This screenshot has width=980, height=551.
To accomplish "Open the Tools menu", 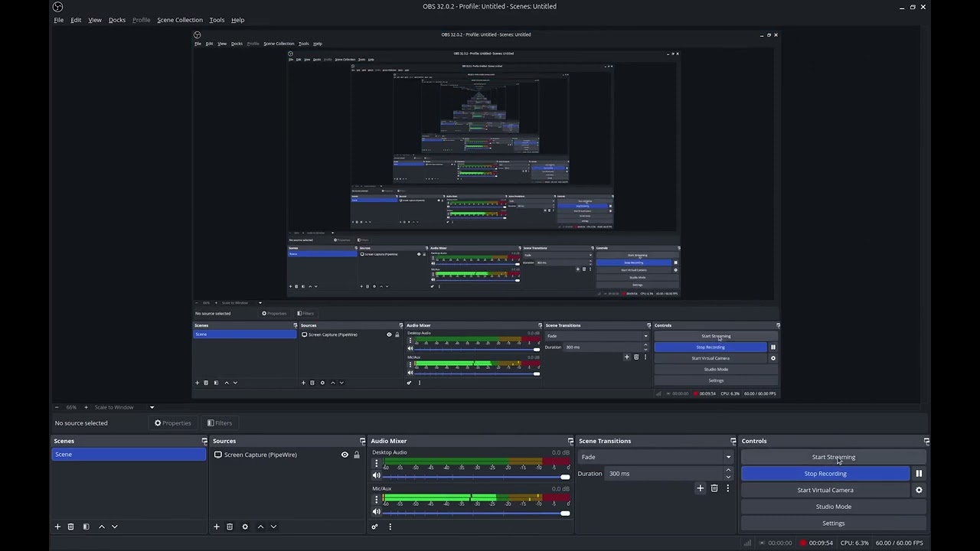I will [x=217, y=20].
